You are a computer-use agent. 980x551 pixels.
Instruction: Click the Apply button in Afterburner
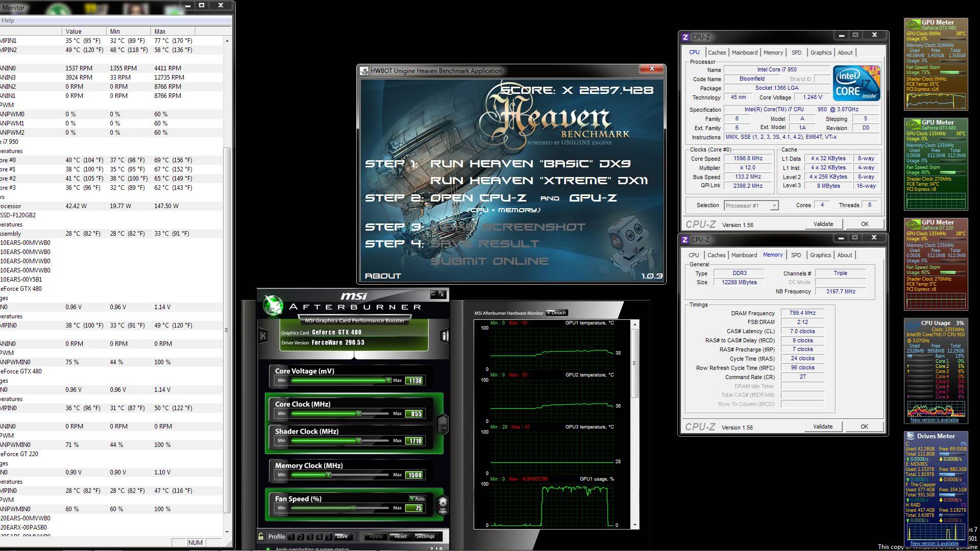pyautogui.click(x=376, y=536)
